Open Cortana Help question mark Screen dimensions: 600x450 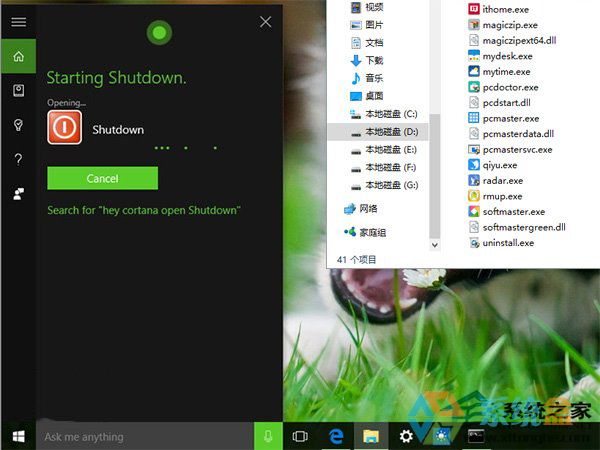tap(18, 159)
